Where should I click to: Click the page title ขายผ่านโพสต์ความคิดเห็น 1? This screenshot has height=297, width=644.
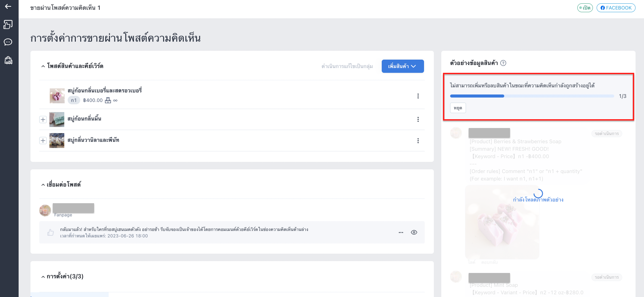click(65, 8)
